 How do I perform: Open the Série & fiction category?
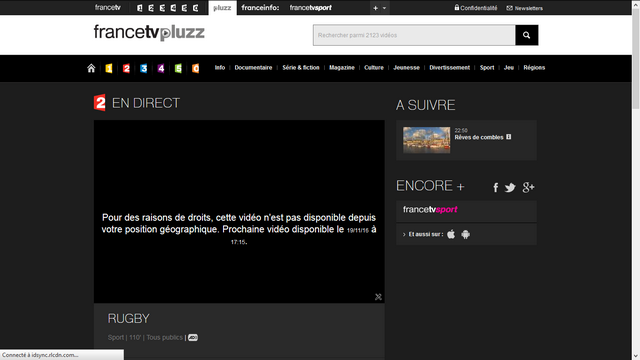pyautogui.click(x=301, y=68)
